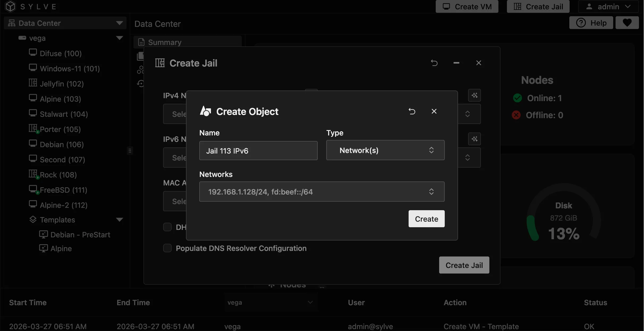Click the reset icon in Create Jail header

(x=434, y=63)
